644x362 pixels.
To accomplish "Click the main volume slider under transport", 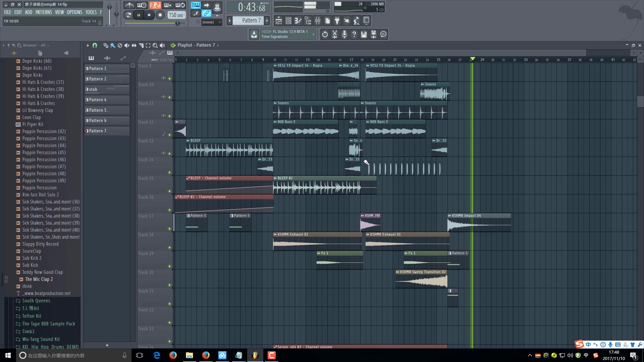I will [x=177, y=23].
